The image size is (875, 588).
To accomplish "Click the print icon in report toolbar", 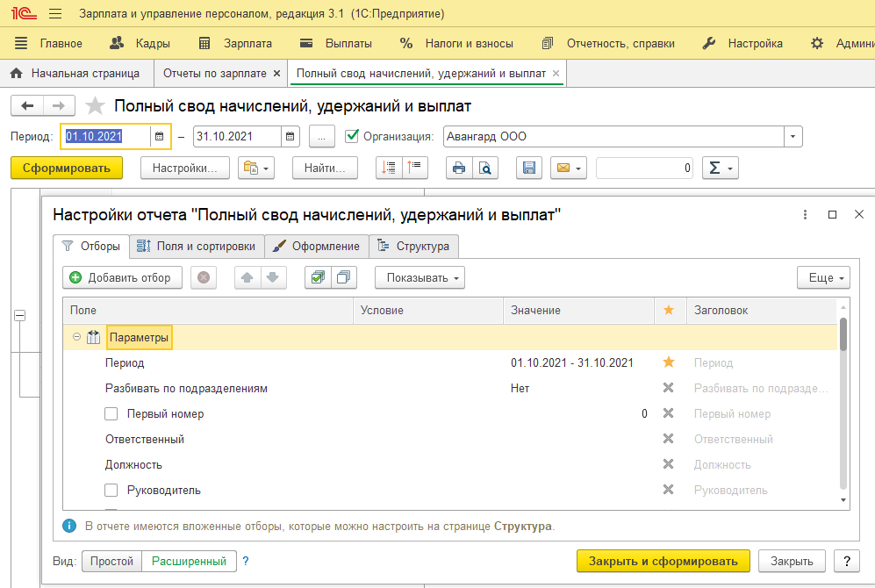I will tap(458, 169).
